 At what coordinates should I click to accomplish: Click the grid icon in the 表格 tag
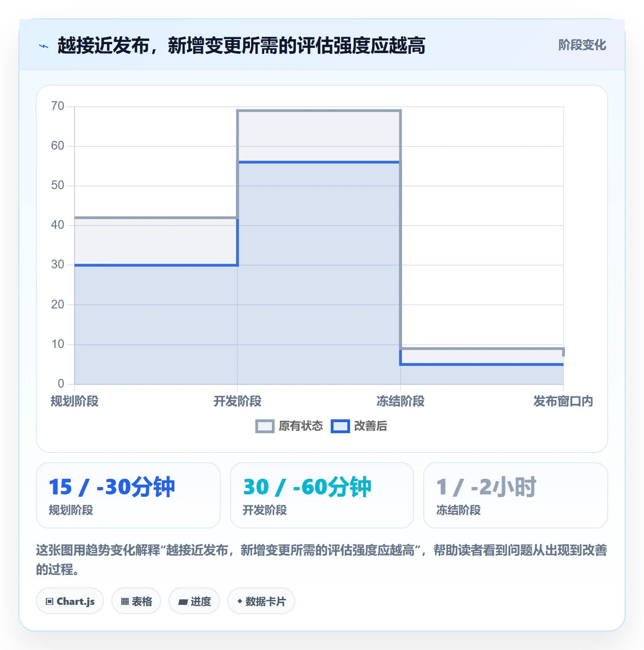[x=125, y=601]
